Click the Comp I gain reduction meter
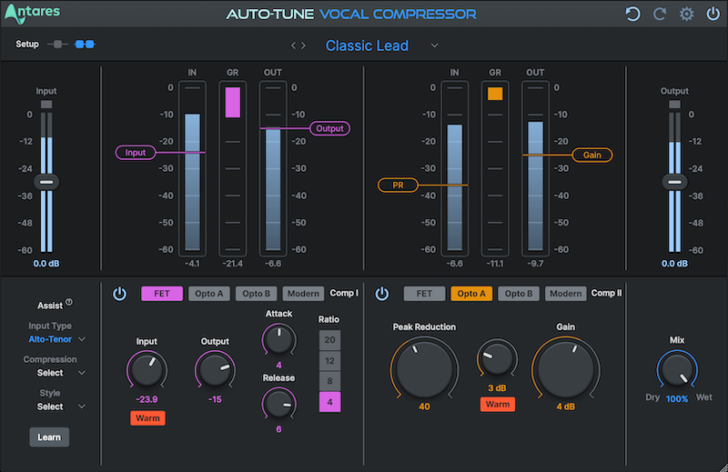Image resolution: width=728 pixels, height=472 pixels. coord(233,169)
